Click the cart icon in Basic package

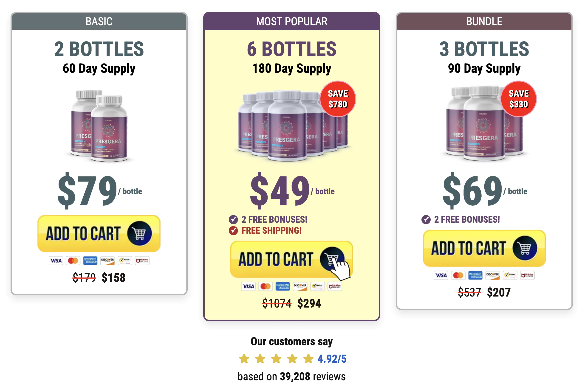139,233
